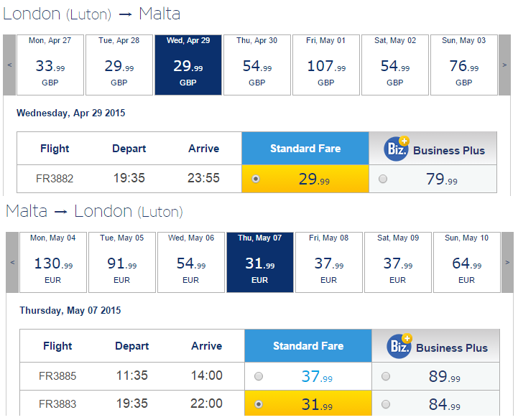
Task: Select FR3883 Business Plus 84.99 radio button
Action: tap(386, 404)
